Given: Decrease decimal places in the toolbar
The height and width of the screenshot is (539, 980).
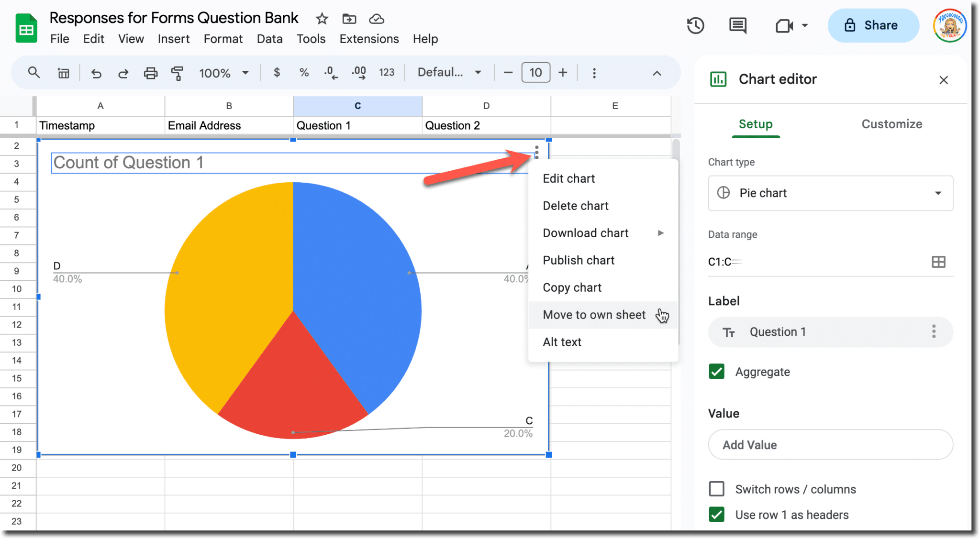Looking at the screenshot, I should (331, 73).
